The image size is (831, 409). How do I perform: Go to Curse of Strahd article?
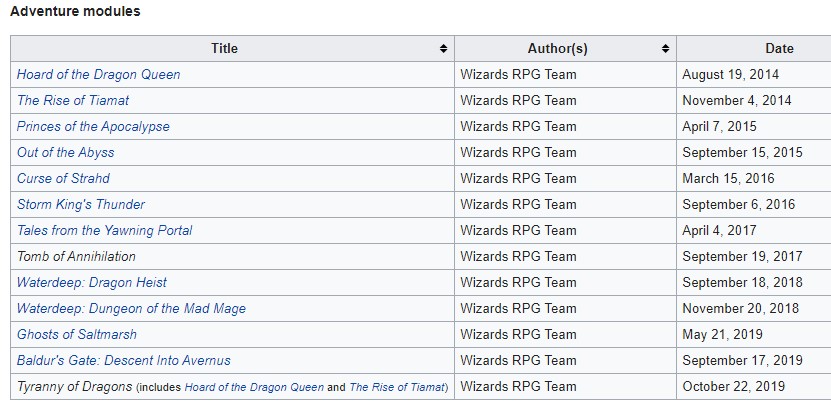point(63,179)
